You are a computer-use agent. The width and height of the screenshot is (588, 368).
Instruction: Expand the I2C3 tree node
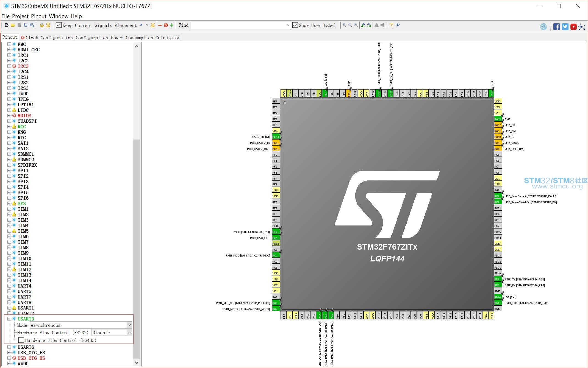[x=9, y=66]
